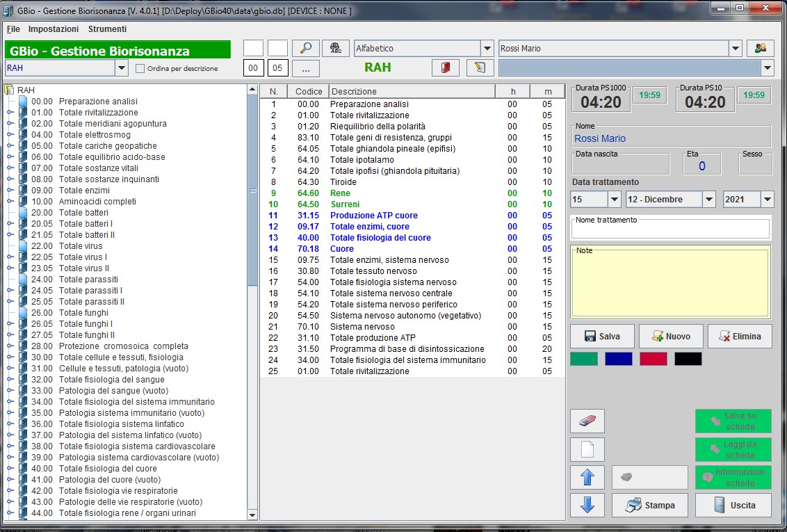The height and width of the screenshot is (532, 787).
Task: Click the Stampa print button
Action: [649, 506]
